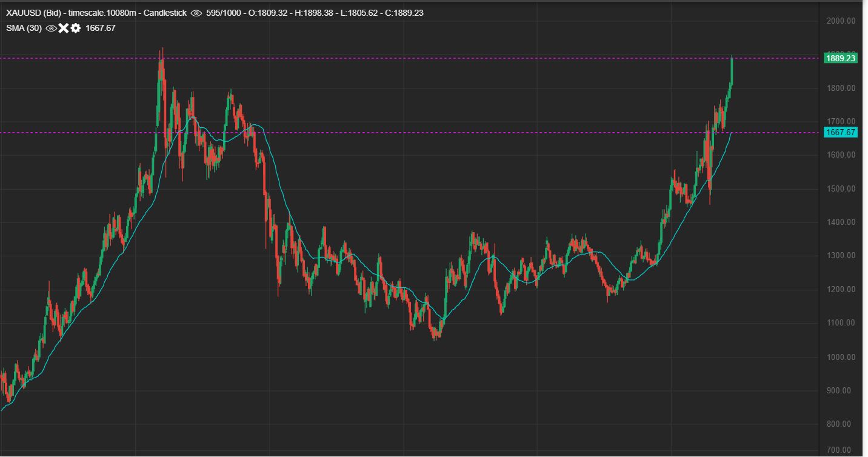Click the SMA value 1667.67 in legend
This screenshot has height=457, width=868.
coord(101,28)
